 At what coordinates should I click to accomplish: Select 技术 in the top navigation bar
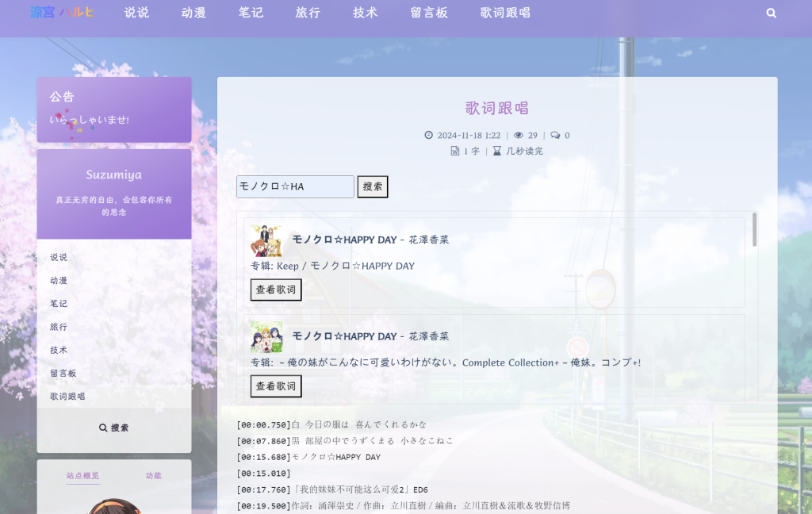tap(366, 13)
